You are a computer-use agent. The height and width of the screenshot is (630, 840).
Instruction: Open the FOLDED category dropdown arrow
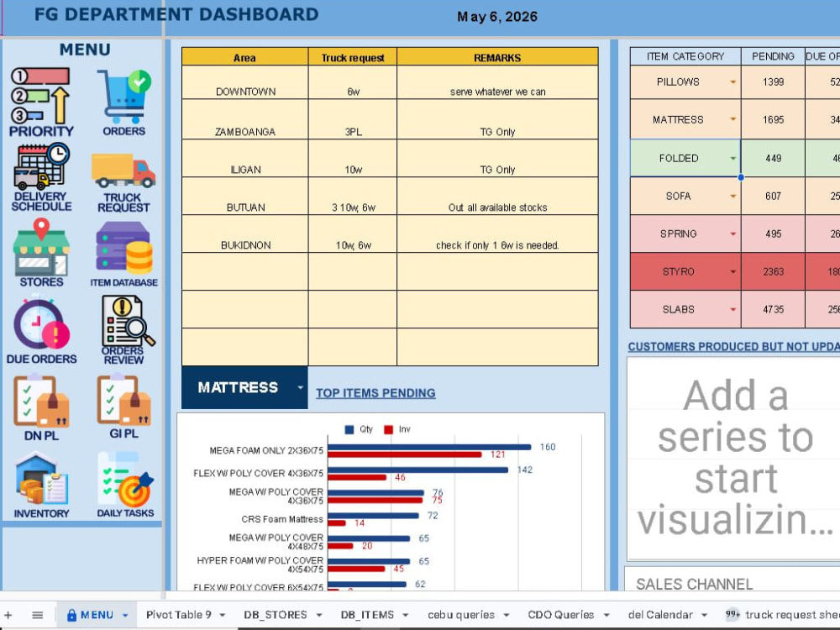(x=732, y=158)
